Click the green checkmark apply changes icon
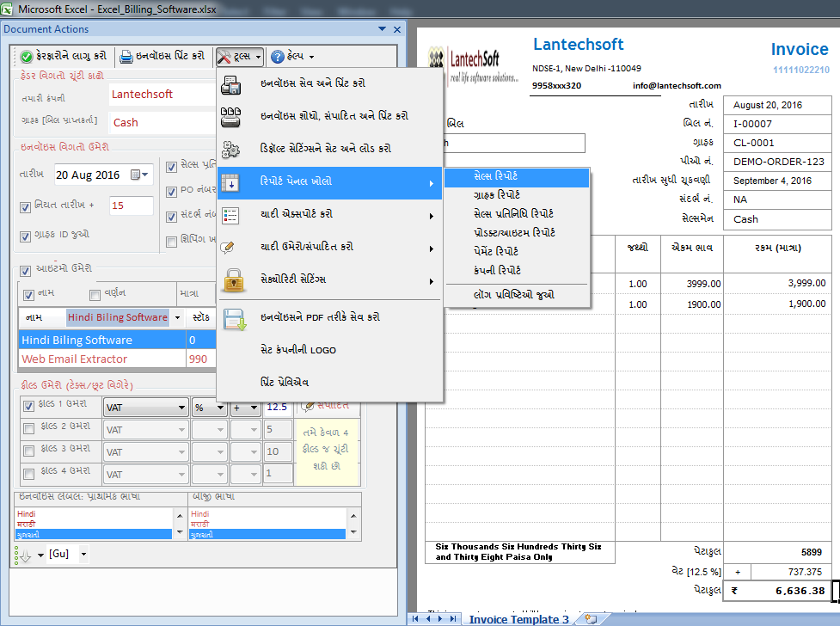 [x=27, y=56]
